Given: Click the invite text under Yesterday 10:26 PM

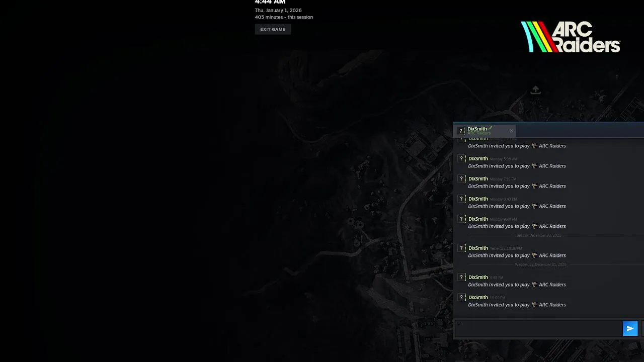Looking at the screenshot, I should tap(517, 255).
